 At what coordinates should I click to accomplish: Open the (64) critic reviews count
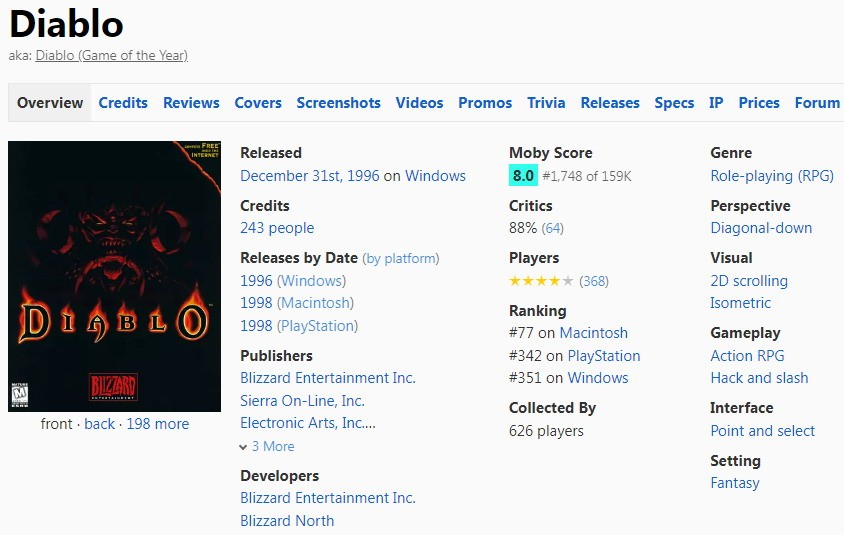pos(552,228)
